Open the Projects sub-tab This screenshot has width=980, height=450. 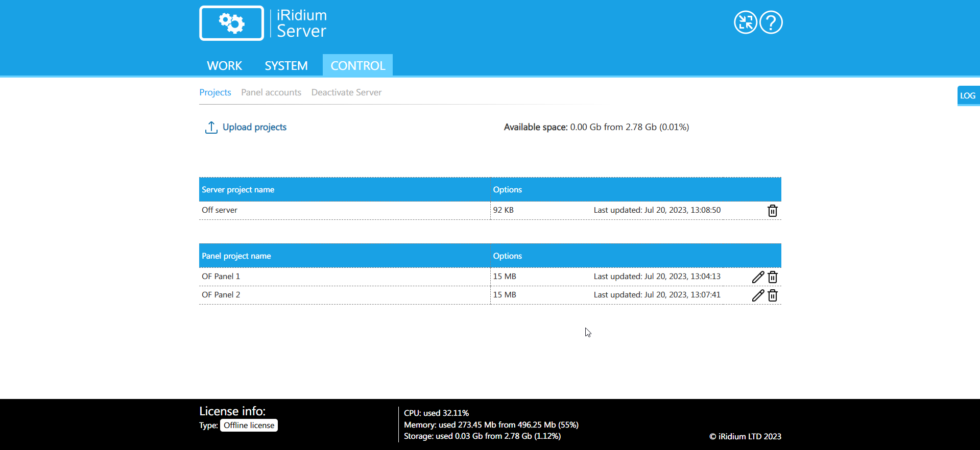click(215, 92)
